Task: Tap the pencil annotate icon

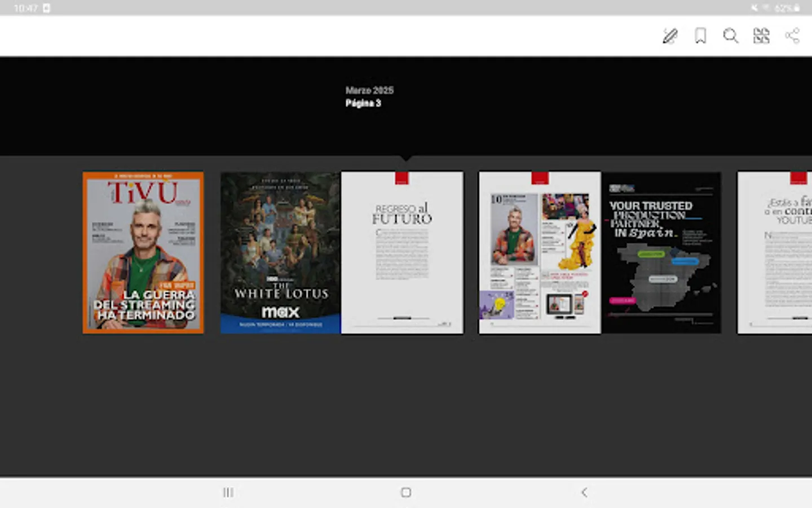Action: click(x=670, y=36)
